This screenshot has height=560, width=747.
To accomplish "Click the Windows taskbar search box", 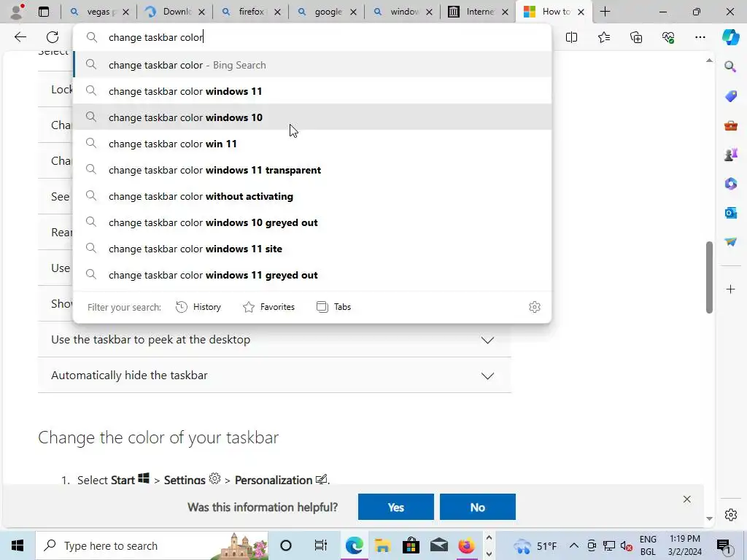I will 152,545.
